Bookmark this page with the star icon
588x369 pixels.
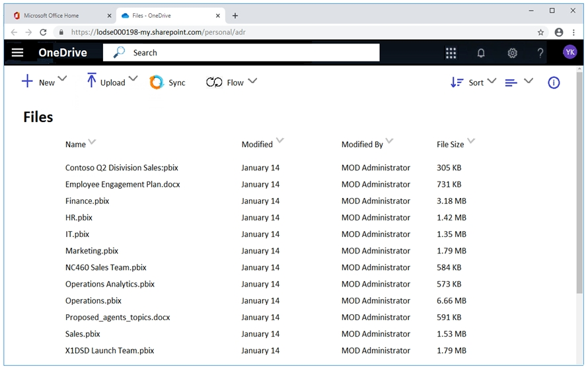[x=540, y=32]
